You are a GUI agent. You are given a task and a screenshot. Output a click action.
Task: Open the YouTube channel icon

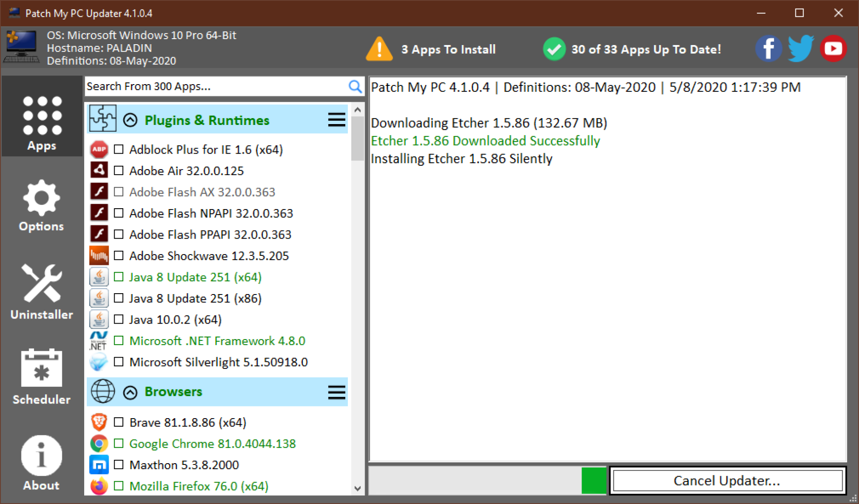click(833, 49)
